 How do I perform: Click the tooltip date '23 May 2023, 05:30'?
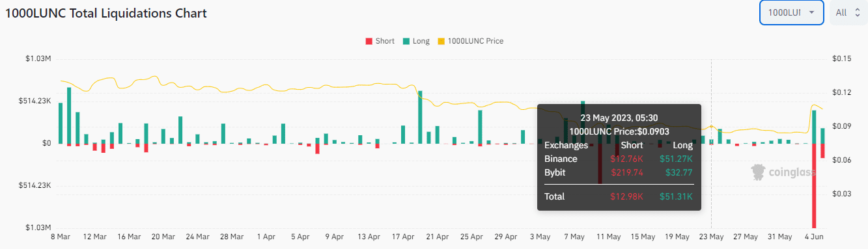click(x=619, y=118)
